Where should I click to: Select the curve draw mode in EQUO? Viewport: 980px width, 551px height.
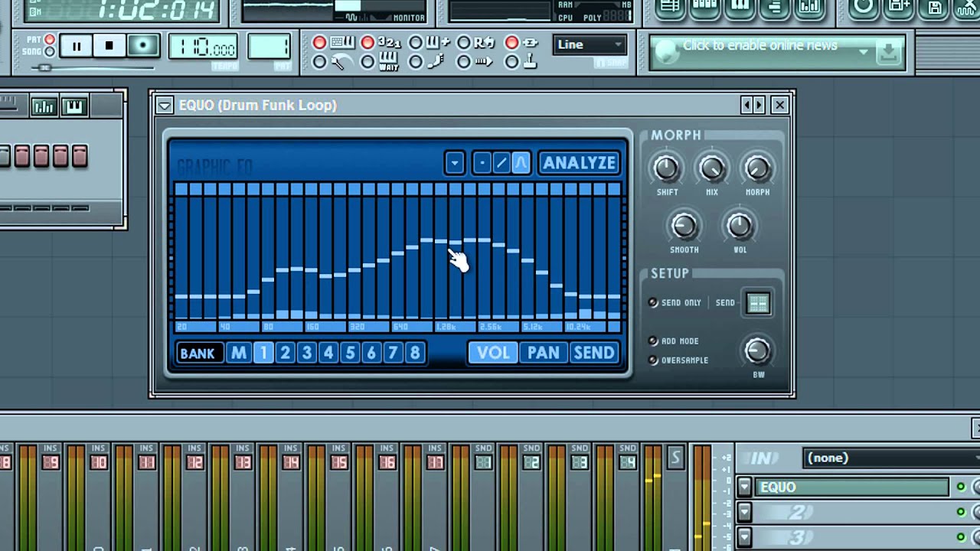(521, 163)
